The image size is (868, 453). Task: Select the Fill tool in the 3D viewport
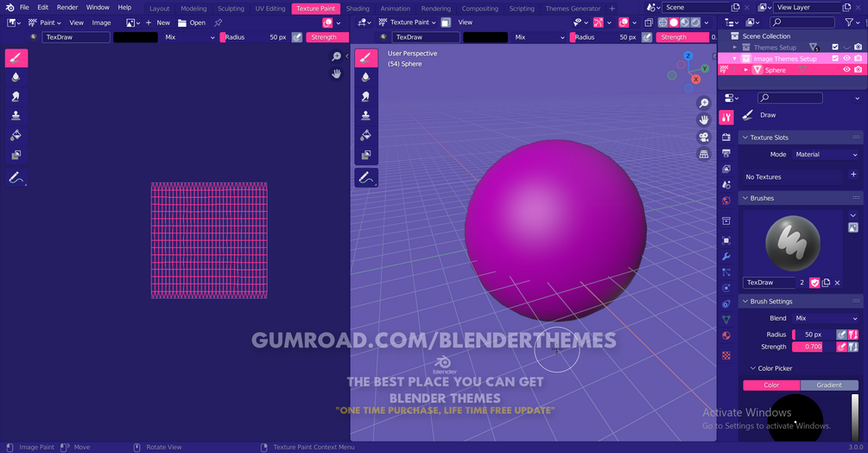pyautogui.click(x=366, y=135)
